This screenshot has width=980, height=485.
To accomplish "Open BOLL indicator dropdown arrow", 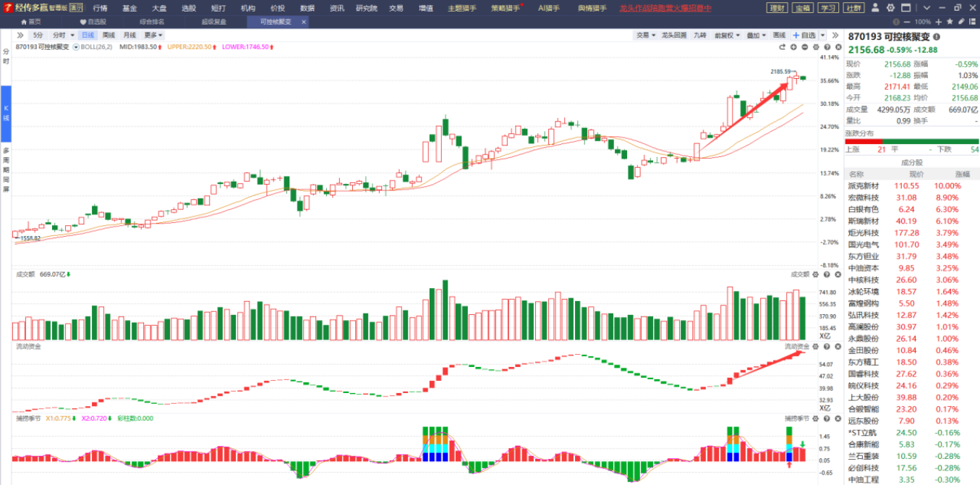I will [76, 47].
